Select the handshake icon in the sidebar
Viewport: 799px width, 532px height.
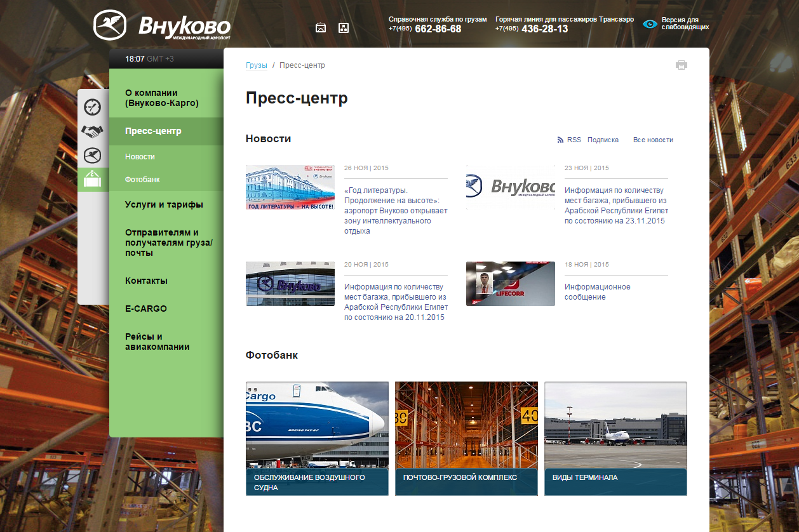pos(93,131)
